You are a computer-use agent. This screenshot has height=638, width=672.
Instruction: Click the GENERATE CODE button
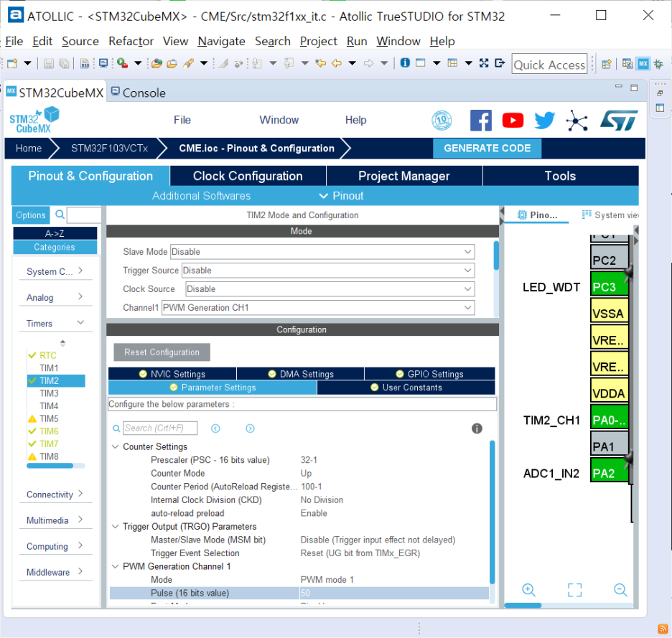(x=487, y=149)
